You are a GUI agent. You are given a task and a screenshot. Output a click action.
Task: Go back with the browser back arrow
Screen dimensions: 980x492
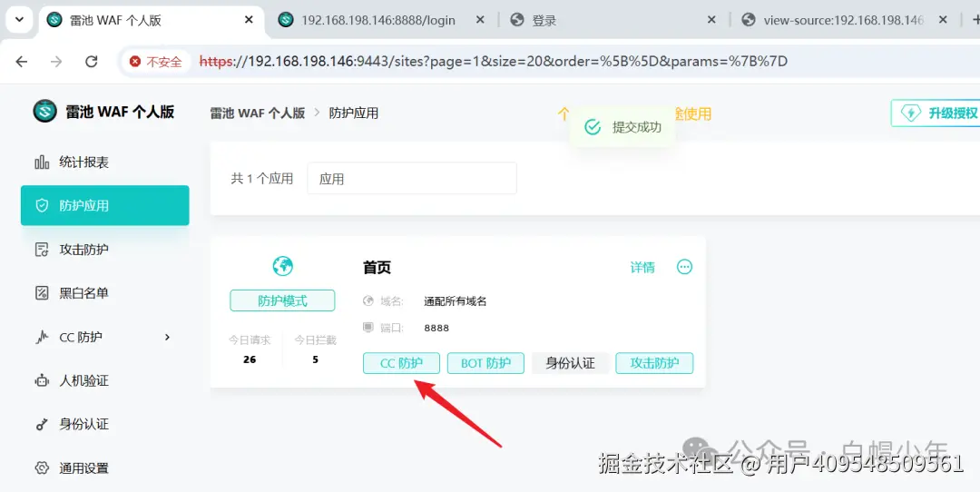tap(22, 61)
